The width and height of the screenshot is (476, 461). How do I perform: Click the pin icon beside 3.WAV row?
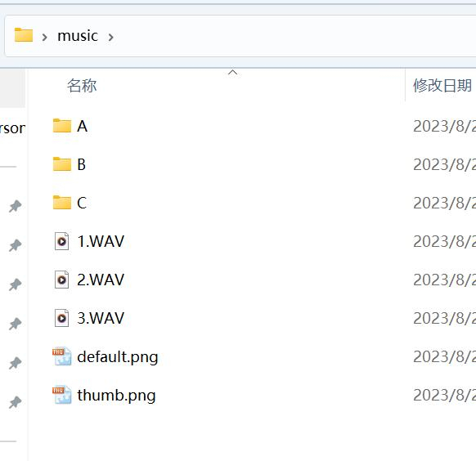(x=16, y=324)
